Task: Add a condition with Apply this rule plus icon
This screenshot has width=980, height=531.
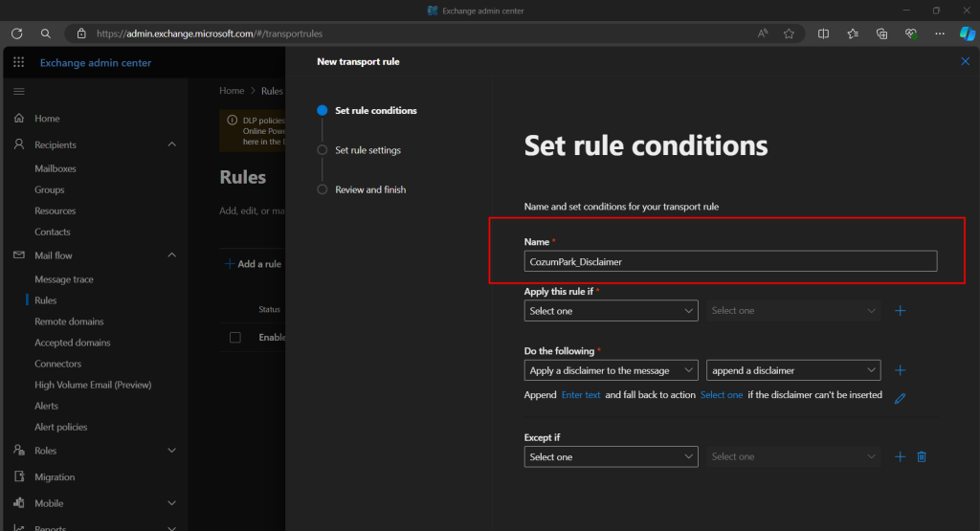Action: [900, 311]
